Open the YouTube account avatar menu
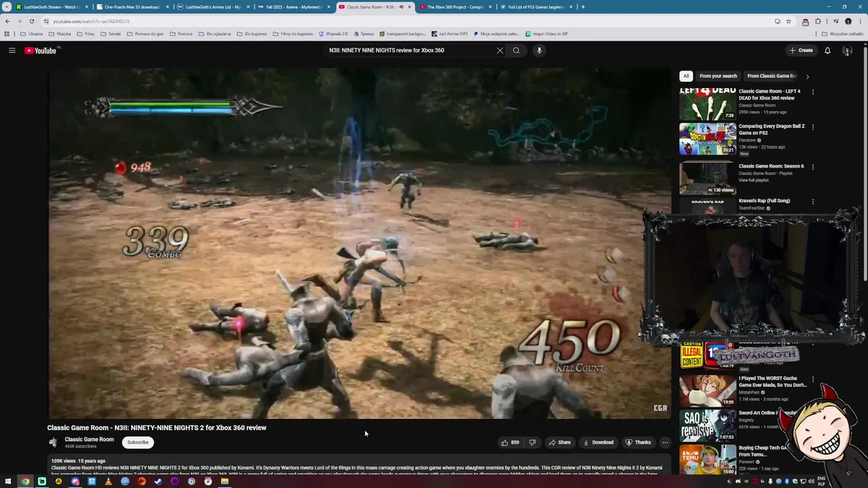868x488 pixels. (847, 50)
